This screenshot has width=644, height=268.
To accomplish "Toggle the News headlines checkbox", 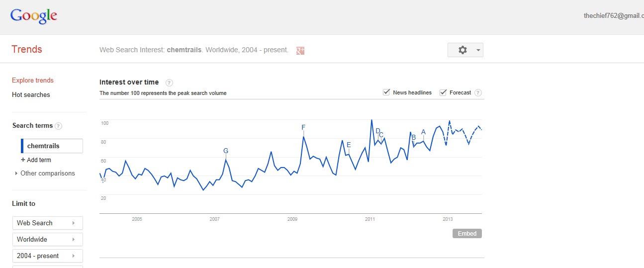I will 386,92.
